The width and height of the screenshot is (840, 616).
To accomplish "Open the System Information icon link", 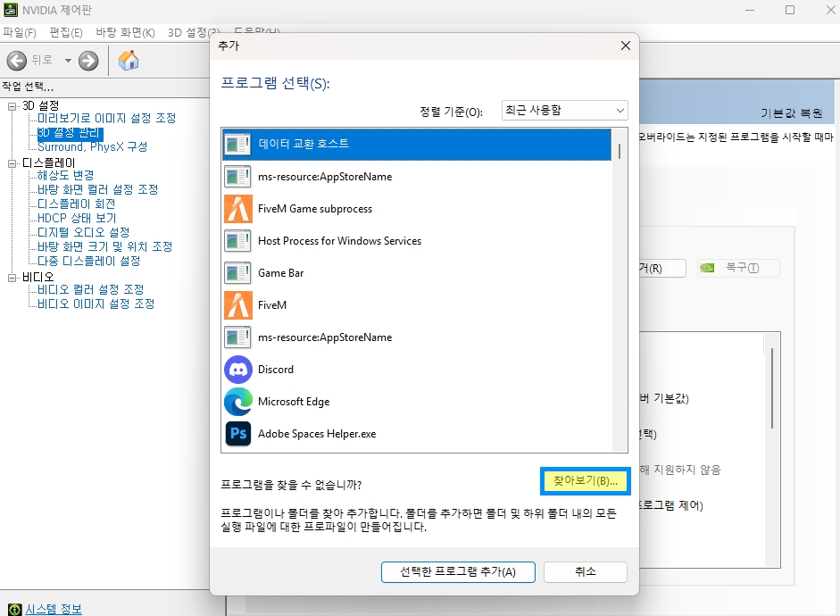I will tap(12, 609).
